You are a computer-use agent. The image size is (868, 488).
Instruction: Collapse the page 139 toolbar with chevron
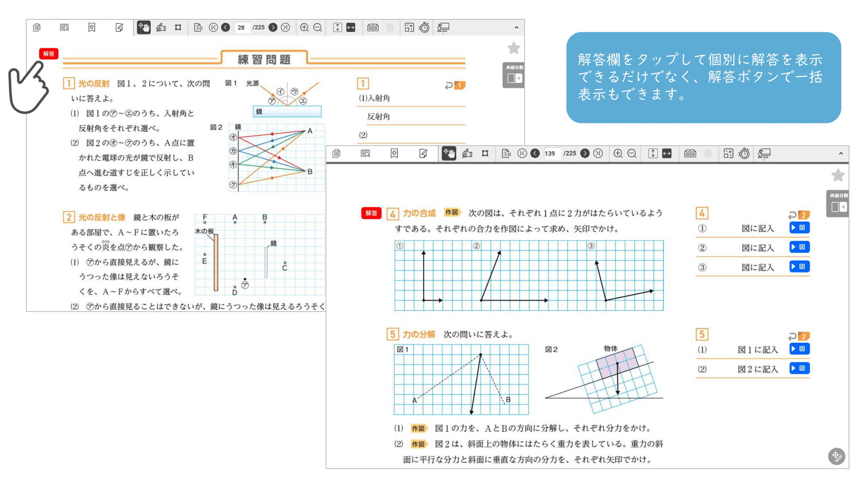click(841, 154)
